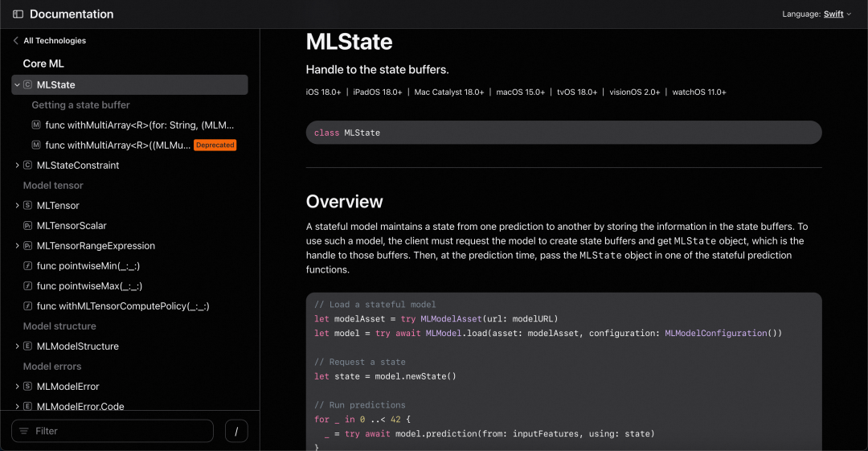Click the orange Deprecated badge
Screen dimensions: 868x451
(x=215, y=146)
